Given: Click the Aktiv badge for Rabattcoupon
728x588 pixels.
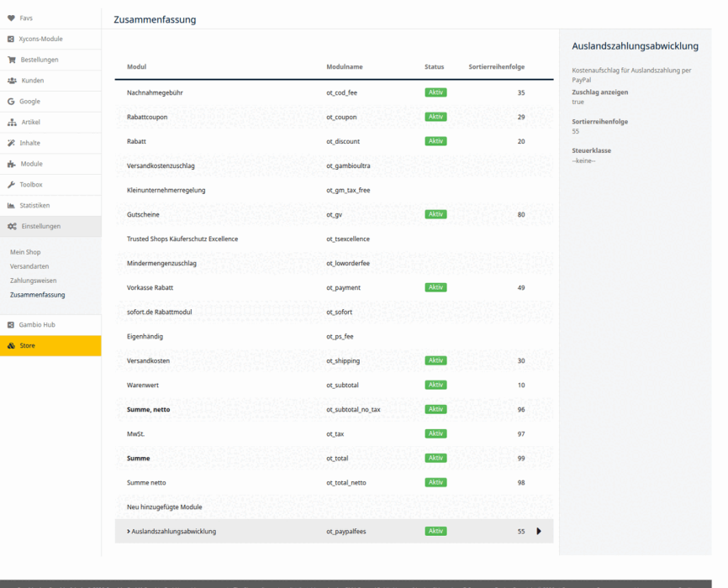Looking at the screenshot, I should (x=435, y=117).
